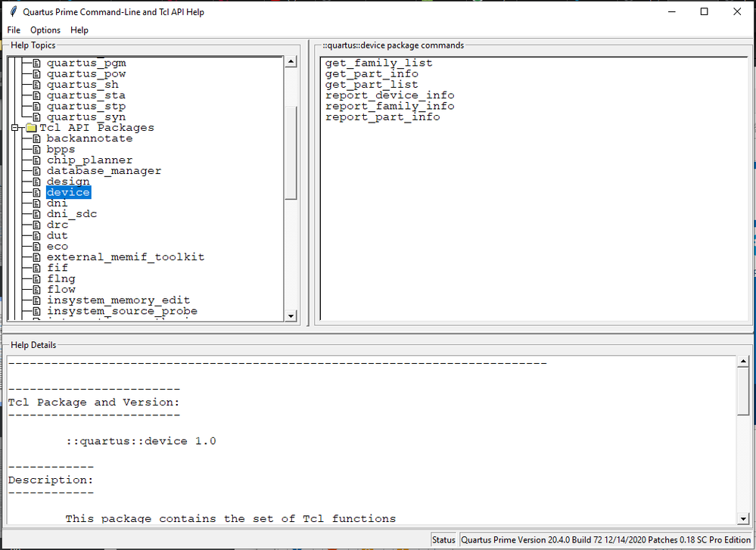This screenshot has height=550, width=756.
Task: Click the Help Topics scrollbar thumb
Action: [x=291, y=152]
